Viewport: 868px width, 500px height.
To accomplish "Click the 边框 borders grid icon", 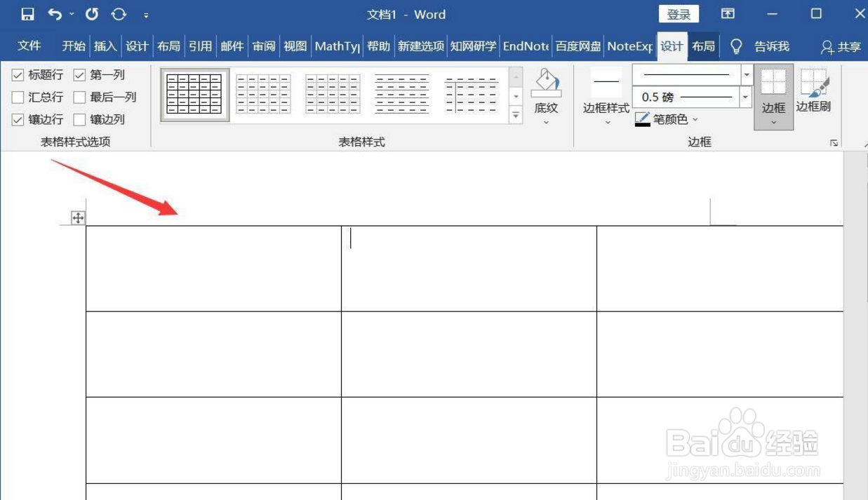I will tap(774, 81).
